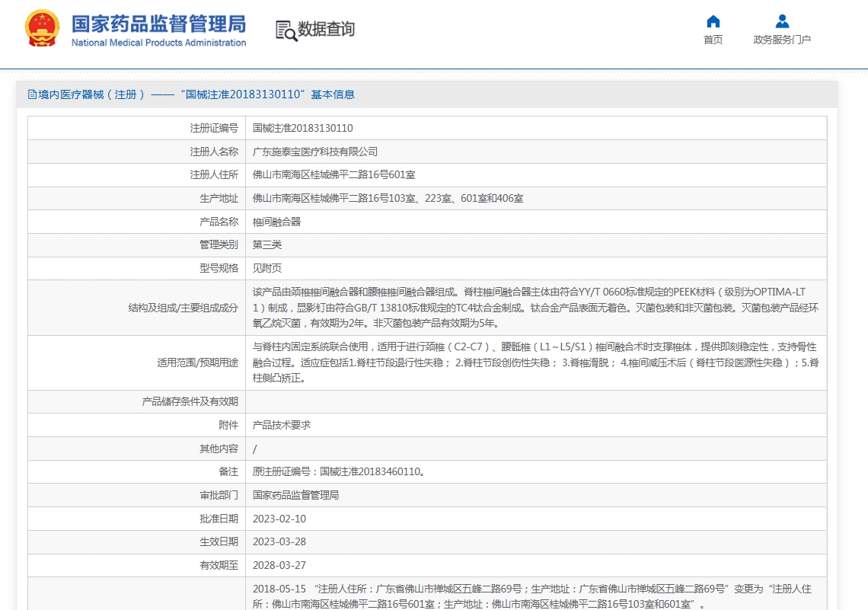Click the 数据查询 heading
This screenshot has width=868, height=610.
click(326, 29)
